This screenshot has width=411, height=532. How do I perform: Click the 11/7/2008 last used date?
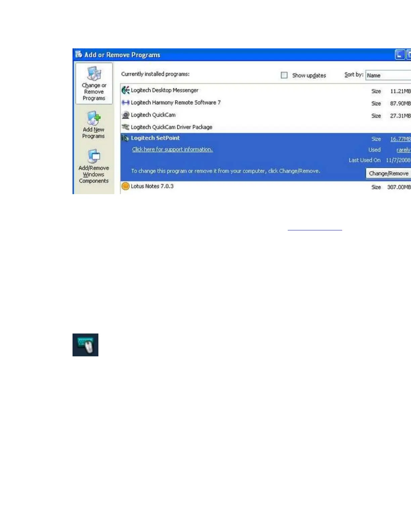pos(398,160)
